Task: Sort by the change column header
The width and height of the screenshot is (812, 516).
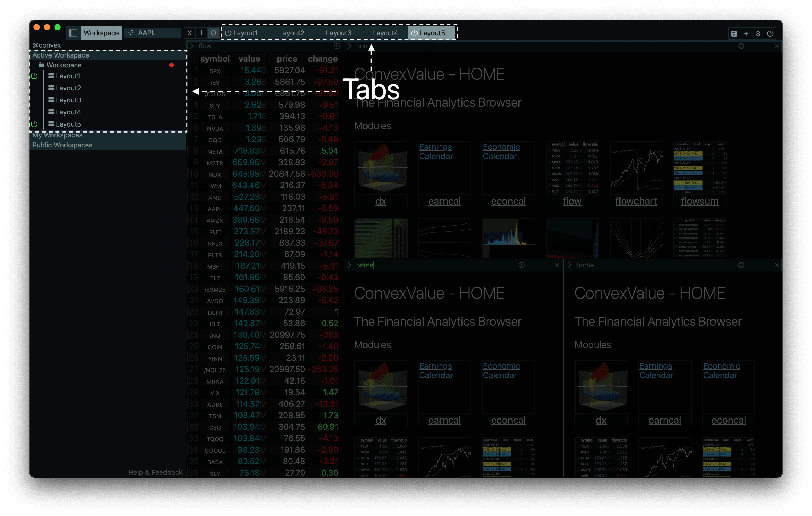Action: point(322,59)
